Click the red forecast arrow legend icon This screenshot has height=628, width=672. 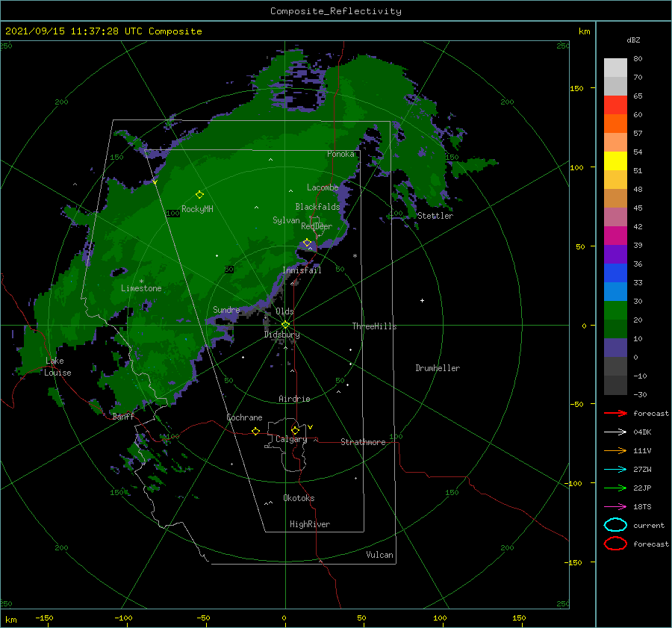(615, 413)
